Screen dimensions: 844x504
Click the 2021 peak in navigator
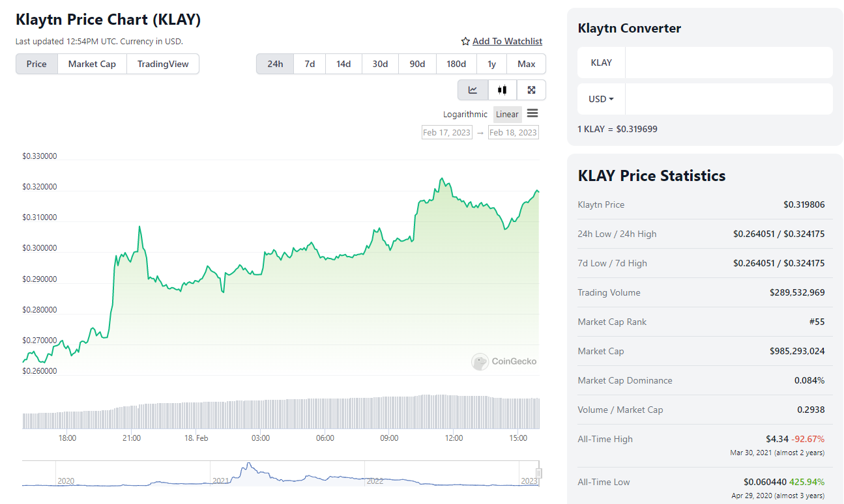click(248, 465)
